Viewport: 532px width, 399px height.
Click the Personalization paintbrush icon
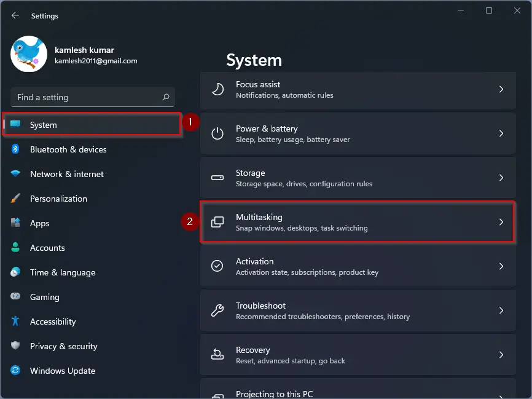coord(15,199)
